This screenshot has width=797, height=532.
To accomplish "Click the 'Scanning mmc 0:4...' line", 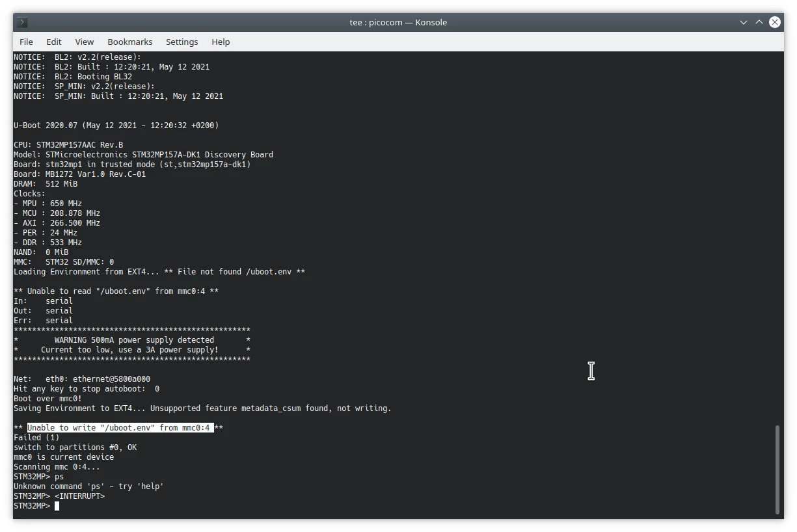I will [57, 467].
